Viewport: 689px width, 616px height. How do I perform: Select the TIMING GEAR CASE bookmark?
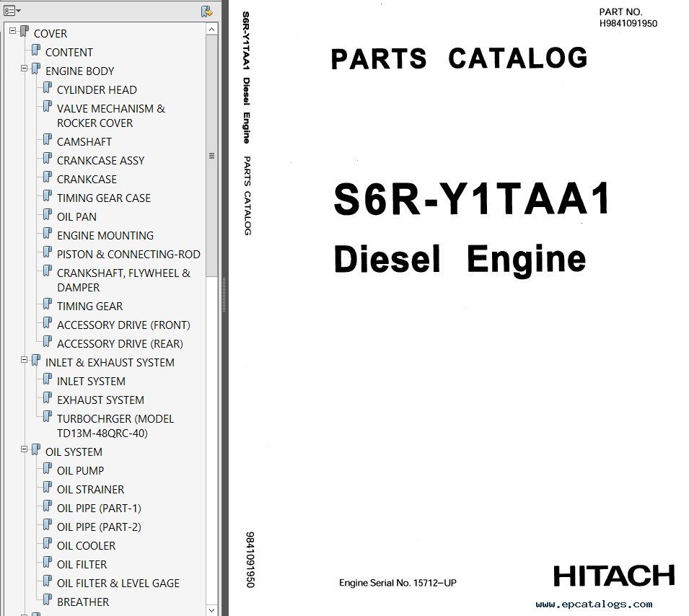click(104, 198)
